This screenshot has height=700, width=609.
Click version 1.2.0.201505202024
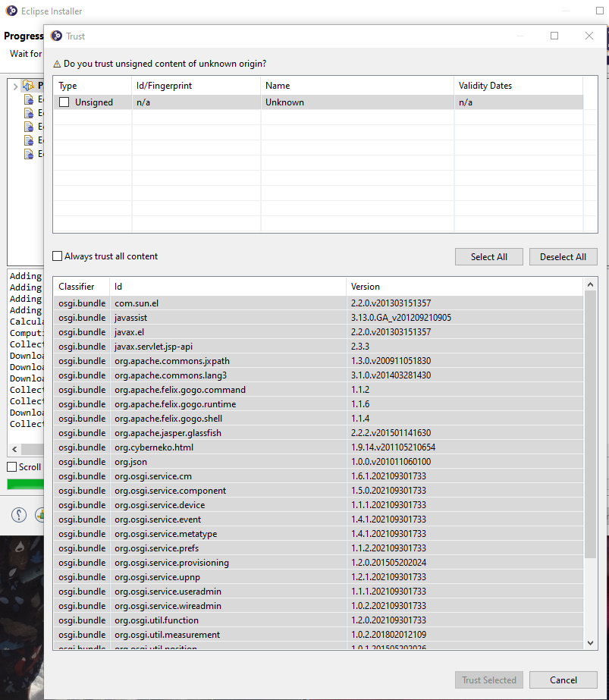(388, 563)
